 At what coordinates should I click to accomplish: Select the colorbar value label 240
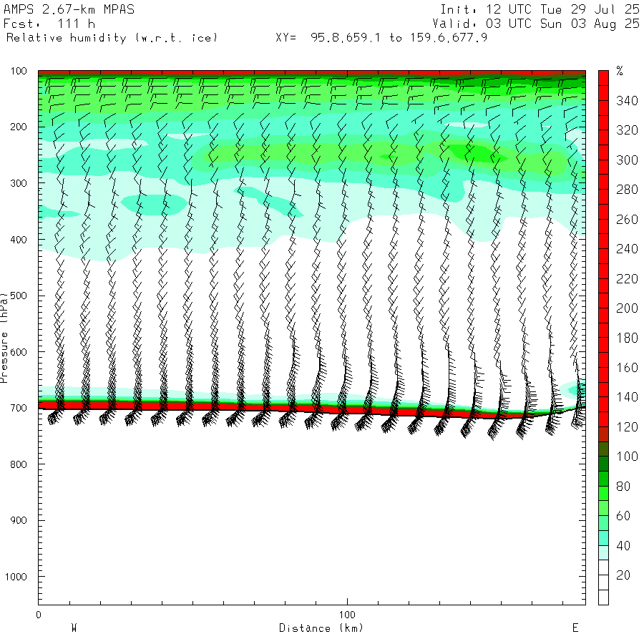point(627,249)
